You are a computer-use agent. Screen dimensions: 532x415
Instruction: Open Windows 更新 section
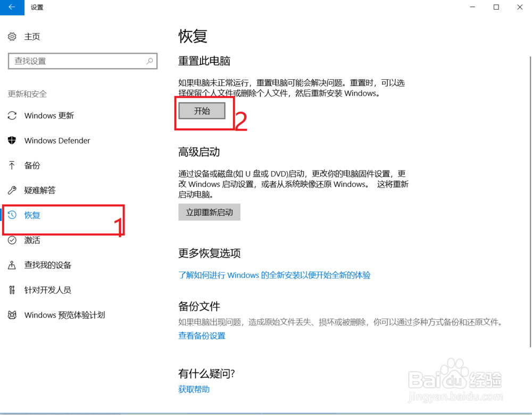[x=49, y=115]
